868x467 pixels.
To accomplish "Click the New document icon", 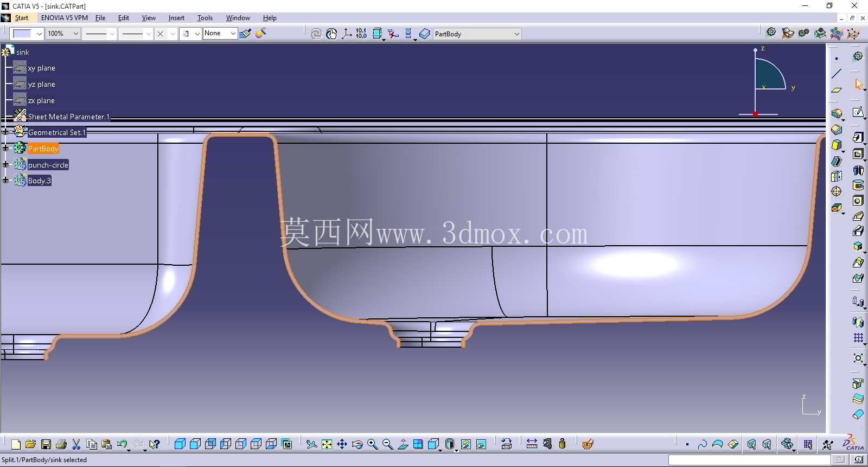I will [16, 444].
